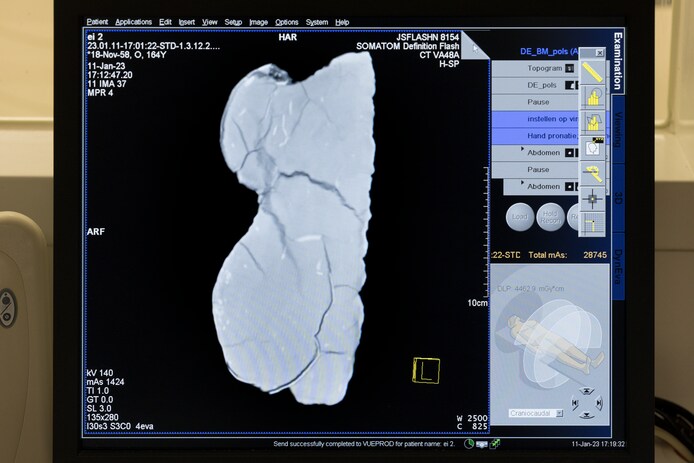Click the 'mAs 1424' text overlay
The height and width of the screenshot is (463, 694).
105,382
